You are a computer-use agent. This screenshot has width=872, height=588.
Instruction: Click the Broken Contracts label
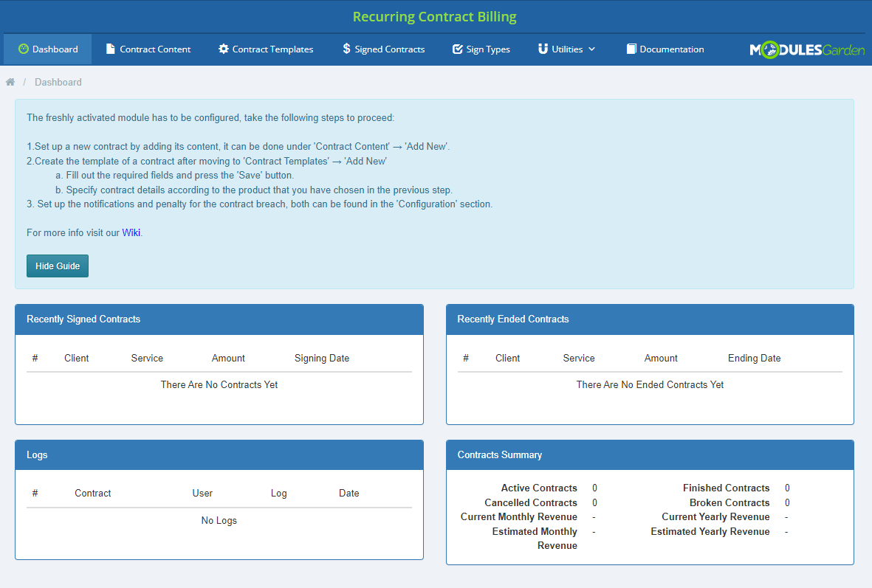(729, 503)
